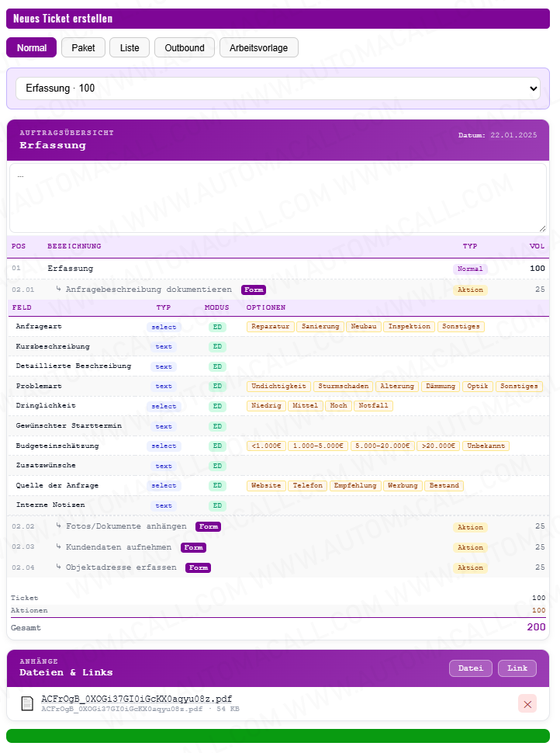Click the green bar at the bottom
Viewport: 560px width, 753px height.
278,736
